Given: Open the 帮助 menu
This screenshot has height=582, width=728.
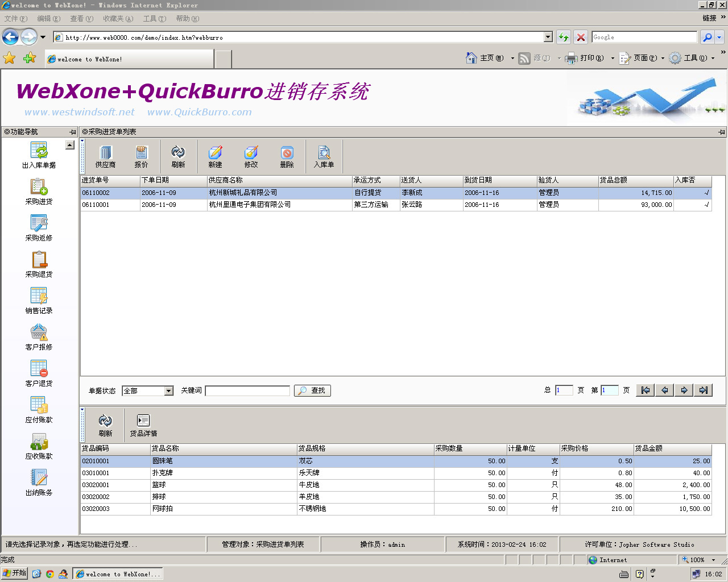Looking at the screenshot, I should (187, 19).
